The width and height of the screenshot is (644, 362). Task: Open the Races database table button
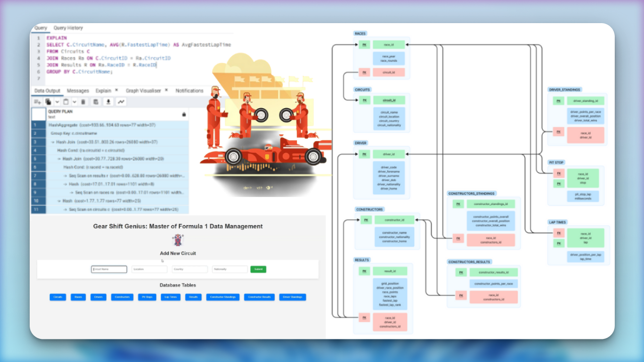tap(78, 297)
